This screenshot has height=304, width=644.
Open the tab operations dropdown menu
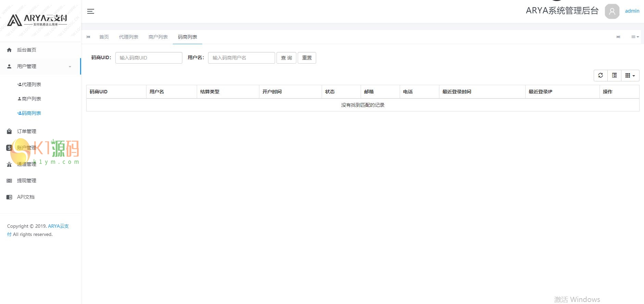pyautogui.click(x=635, y=37)
